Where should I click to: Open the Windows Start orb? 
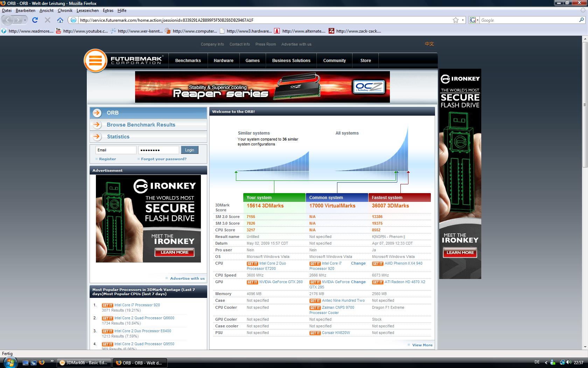[9, 362]
